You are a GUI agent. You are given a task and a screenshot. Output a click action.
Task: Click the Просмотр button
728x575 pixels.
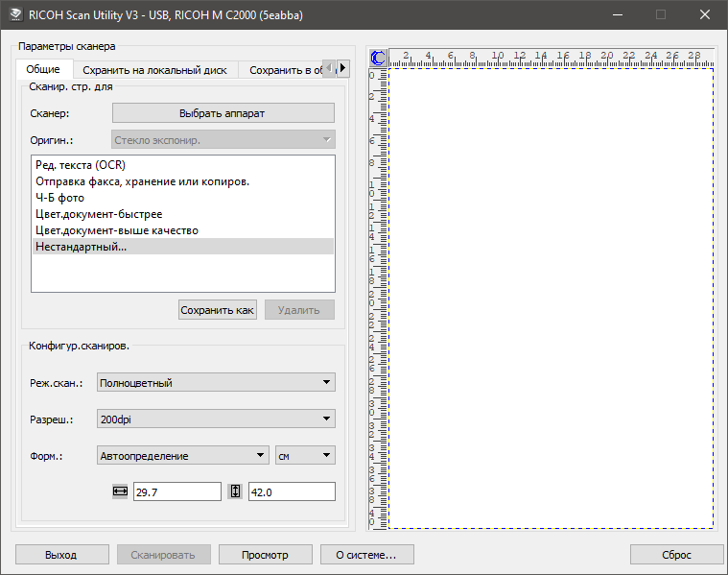coord(265,555)
